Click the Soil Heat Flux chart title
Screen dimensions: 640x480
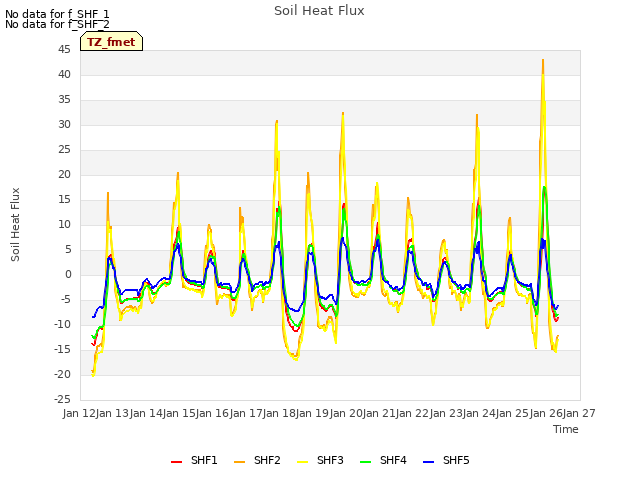319,11
